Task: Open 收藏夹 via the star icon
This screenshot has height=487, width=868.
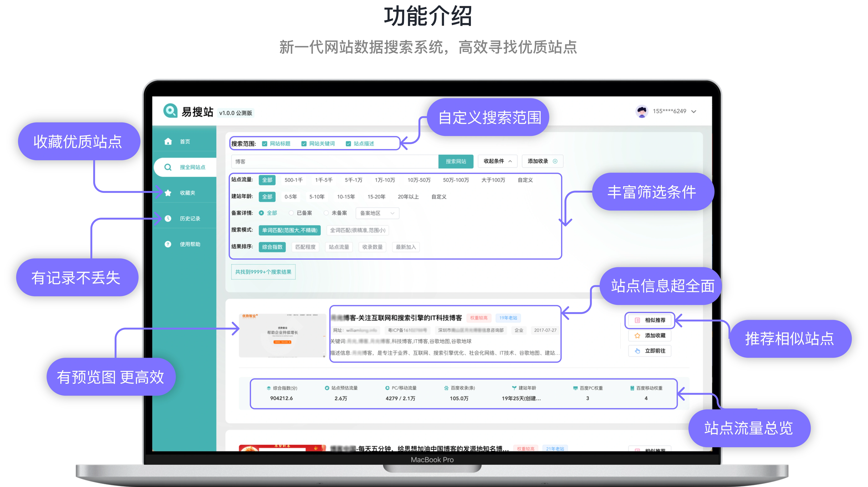Action: coord(168,193)
